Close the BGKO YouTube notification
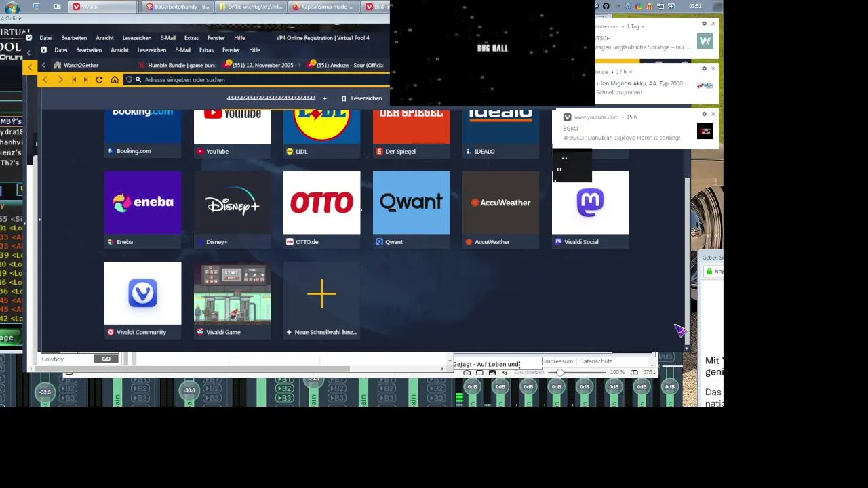868x488 pixels. coord(713,114)
